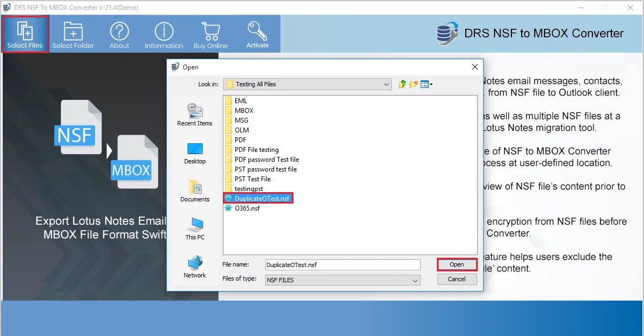Go to Desktop in the dialog sidebar
Image resolution: width=644 pixels, height=336 pixels.
(x=195, y=153)
